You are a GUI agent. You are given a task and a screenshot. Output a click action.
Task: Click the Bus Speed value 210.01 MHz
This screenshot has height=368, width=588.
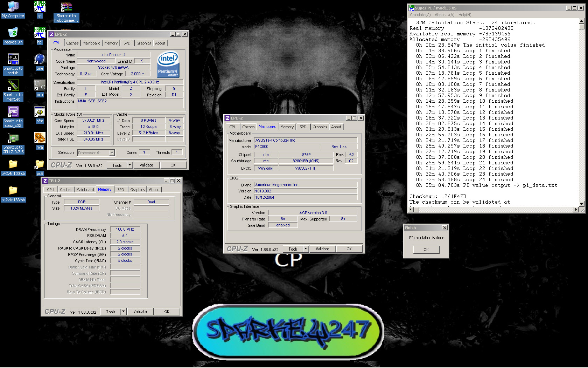[x=93, y=133]
